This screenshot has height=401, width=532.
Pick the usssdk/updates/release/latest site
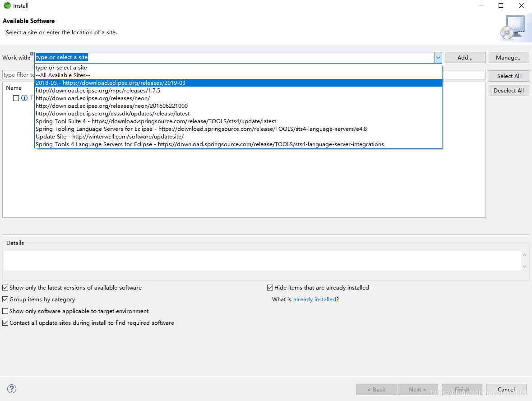tap(238, 114)
